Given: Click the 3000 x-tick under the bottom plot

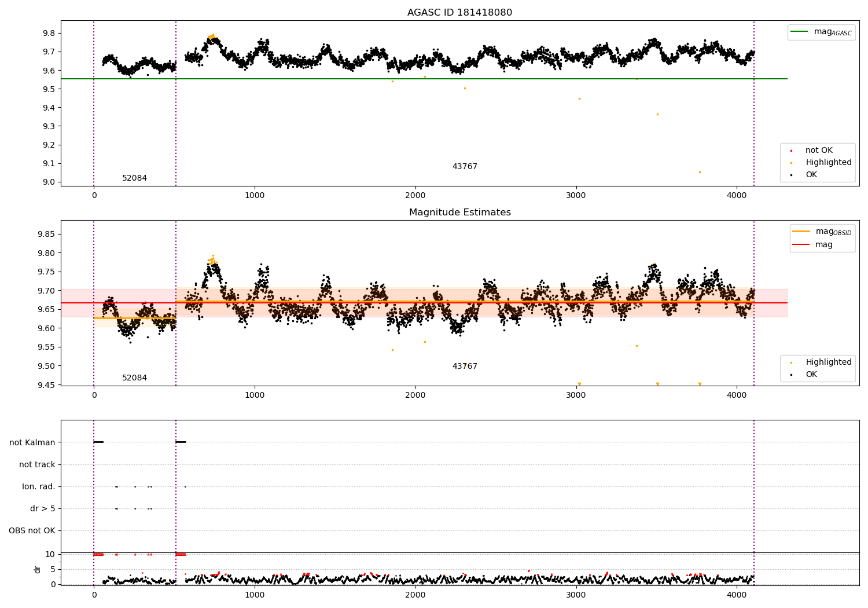Looking at the screenshot, I should click(x=576, y=595).
